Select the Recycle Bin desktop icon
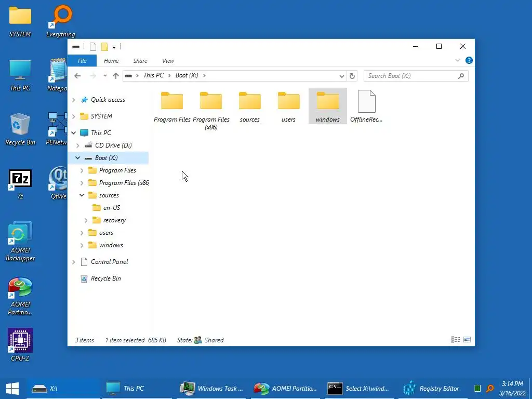The height and width of the screenshot is (399, 532). tap(20, 129)
